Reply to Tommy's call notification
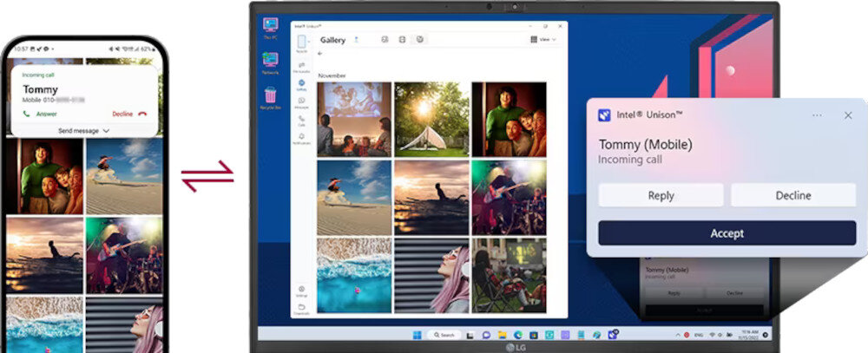868x353 pixels. (x=661, y=195)
